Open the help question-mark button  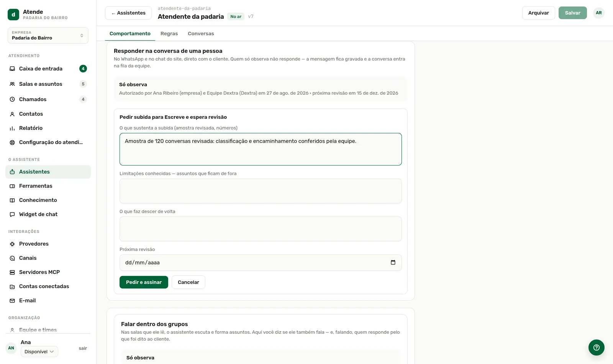(596, 348)
